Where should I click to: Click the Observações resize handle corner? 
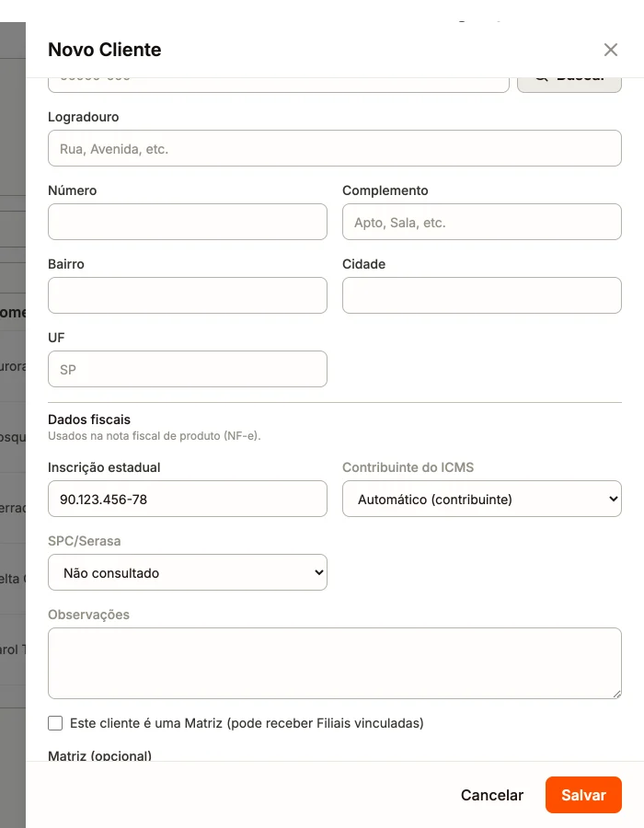[x=617, y=695]
